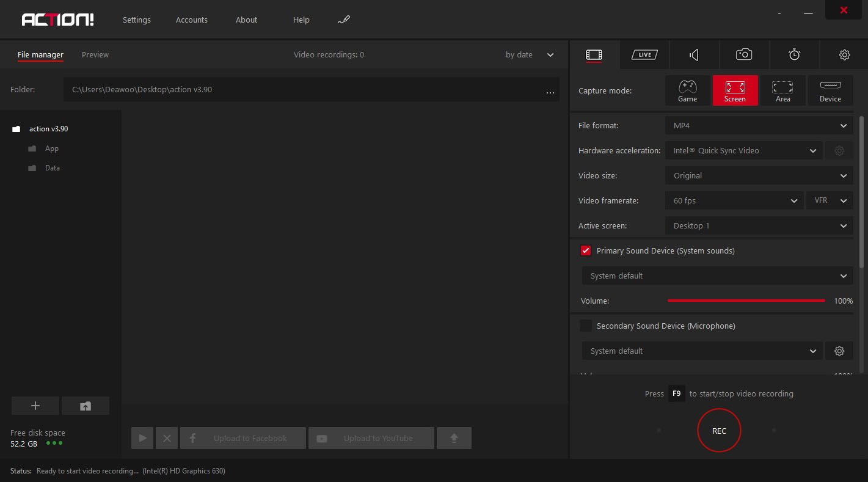This screenshot has height=482, width=868.
Task: Expand the Video framerate 60 fps dropdown
Action: point(734,200)
